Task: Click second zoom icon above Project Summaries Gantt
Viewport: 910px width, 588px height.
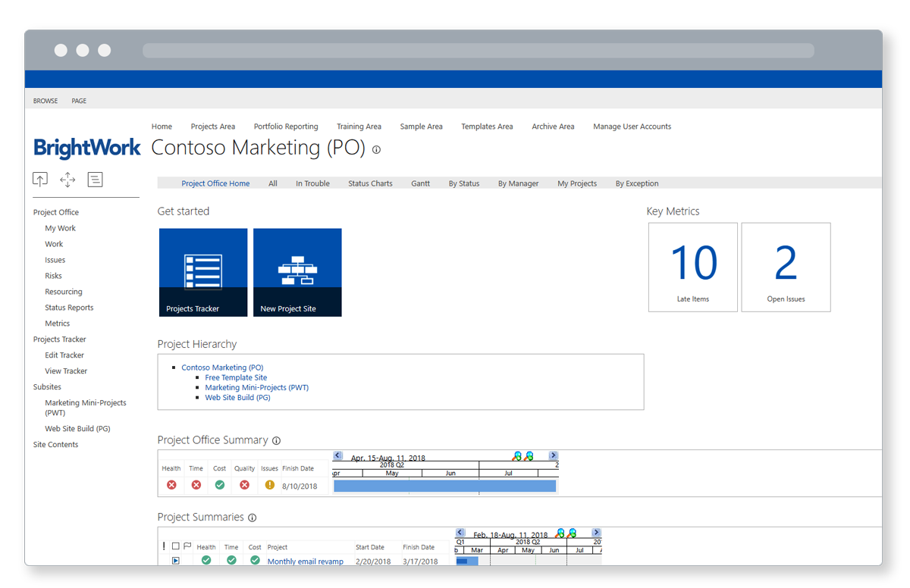Action: [572, 533]
